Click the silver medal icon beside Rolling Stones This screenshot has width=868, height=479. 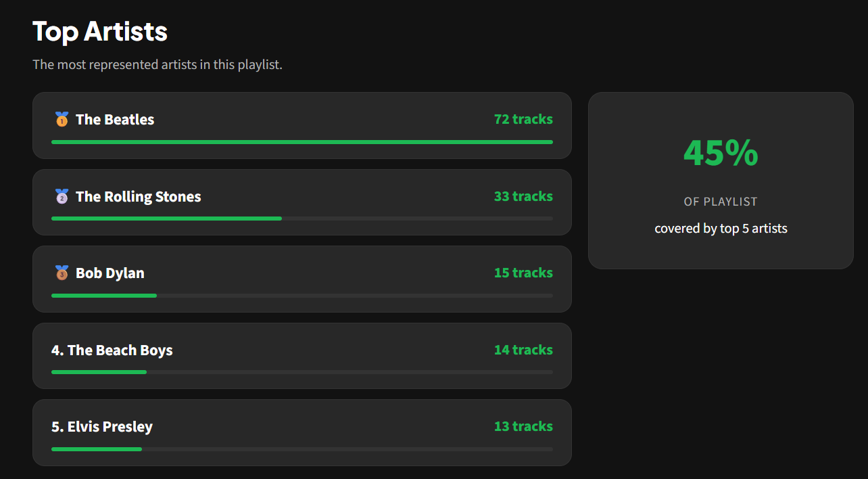click(x=62, y=197)
